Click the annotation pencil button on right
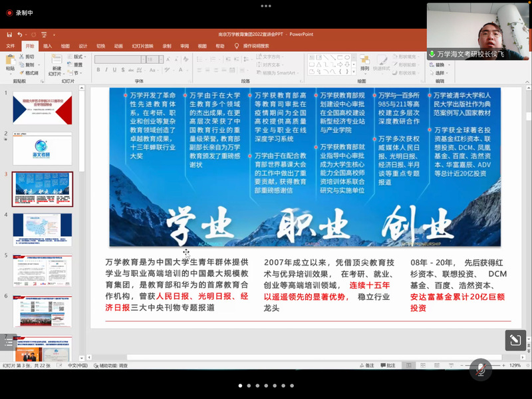This screenshot has height=399, width=532. 515,340
